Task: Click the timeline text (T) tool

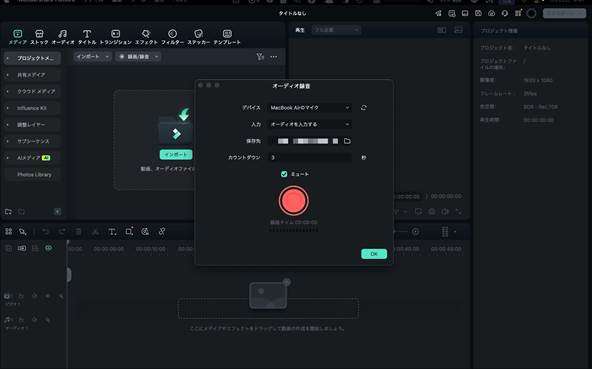Action: 112,232
